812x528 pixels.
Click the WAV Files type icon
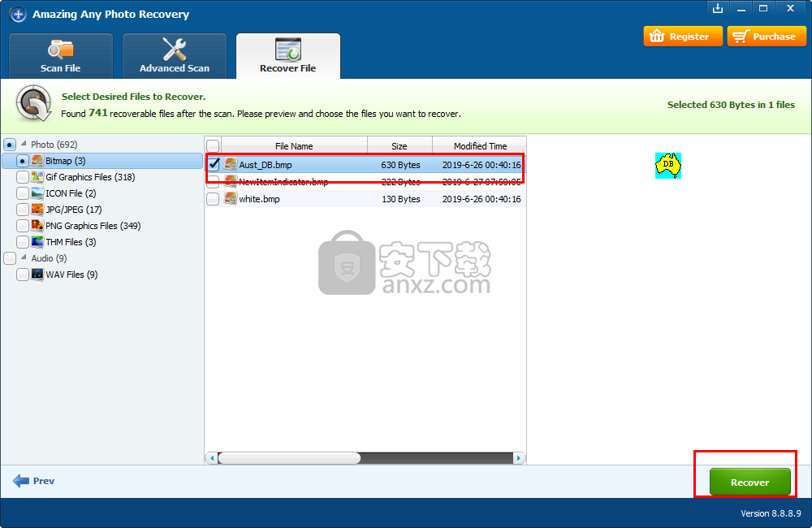(x=37, y=274)
